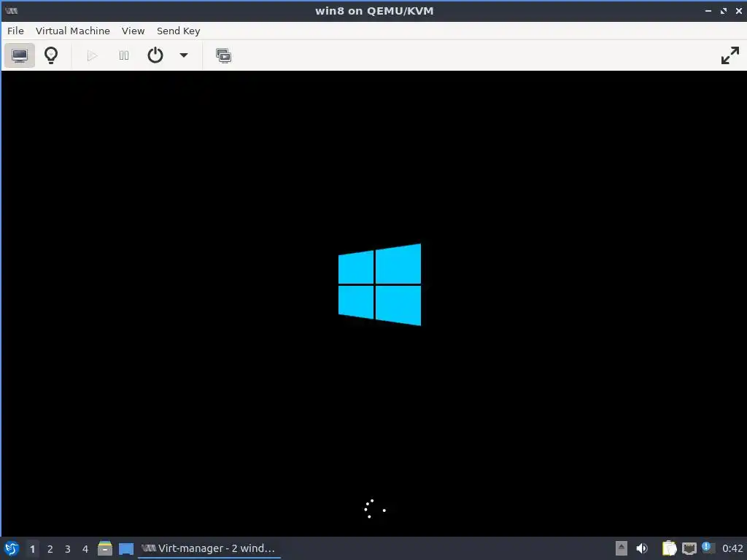The height and width of the screenshot is (560, 747).
Task: Show the graphical console view
Action: point(20,55)
